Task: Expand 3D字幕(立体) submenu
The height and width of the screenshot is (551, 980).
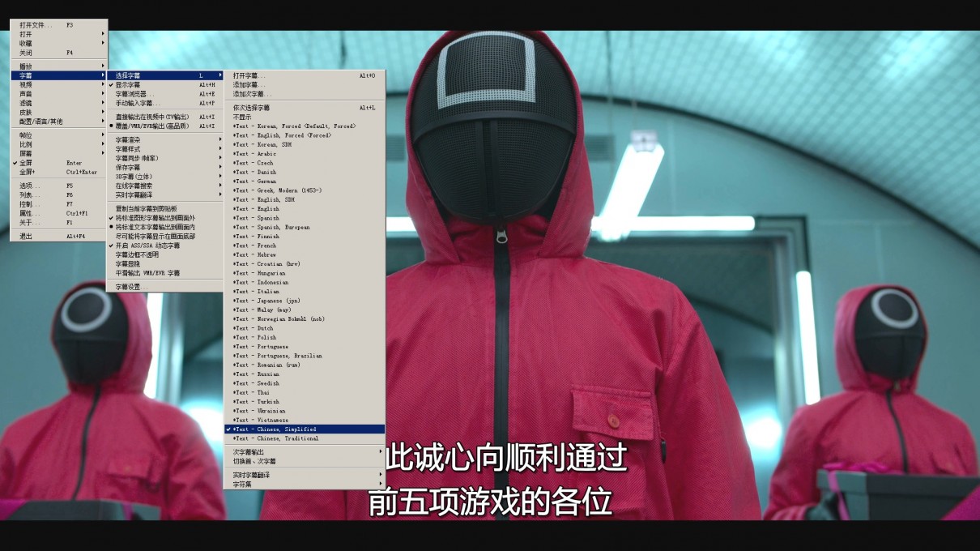Action: (x=165, y=177)
